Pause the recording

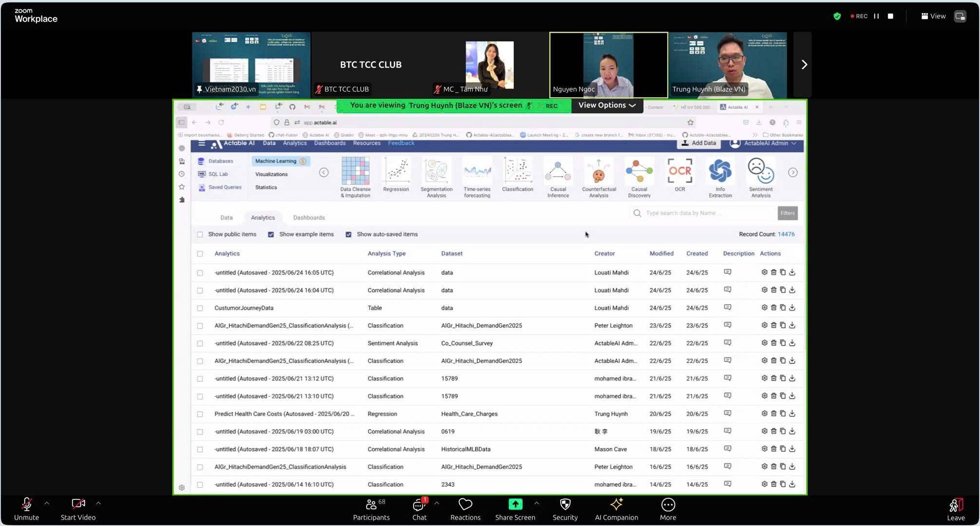click(x=876, y=16)
